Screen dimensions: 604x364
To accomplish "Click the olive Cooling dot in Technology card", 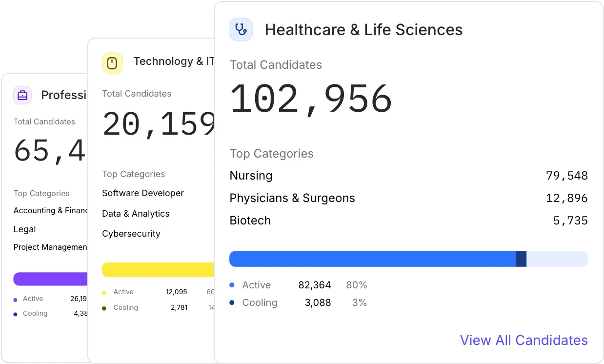I will [x=104, y=308].
